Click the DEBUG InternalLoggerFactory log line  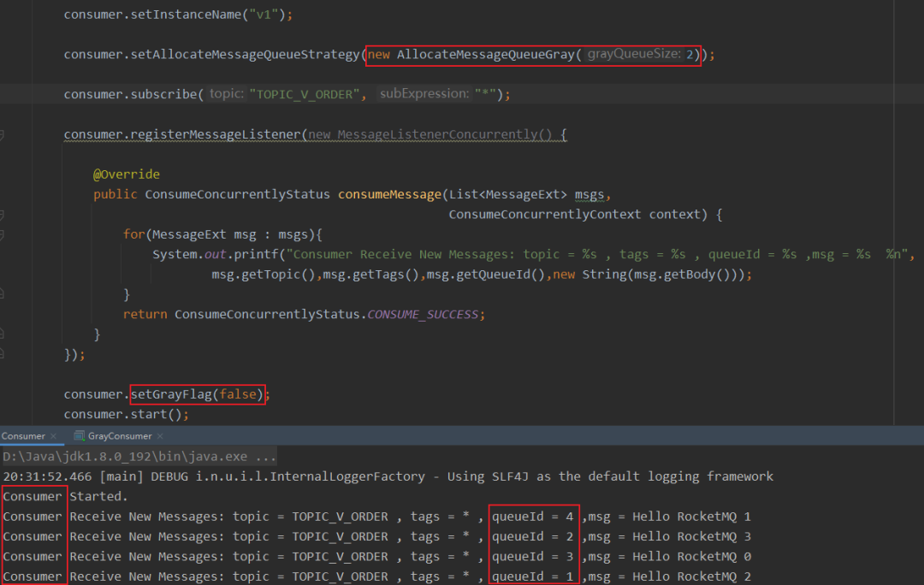pyautogui.click(x=388, y=476)
